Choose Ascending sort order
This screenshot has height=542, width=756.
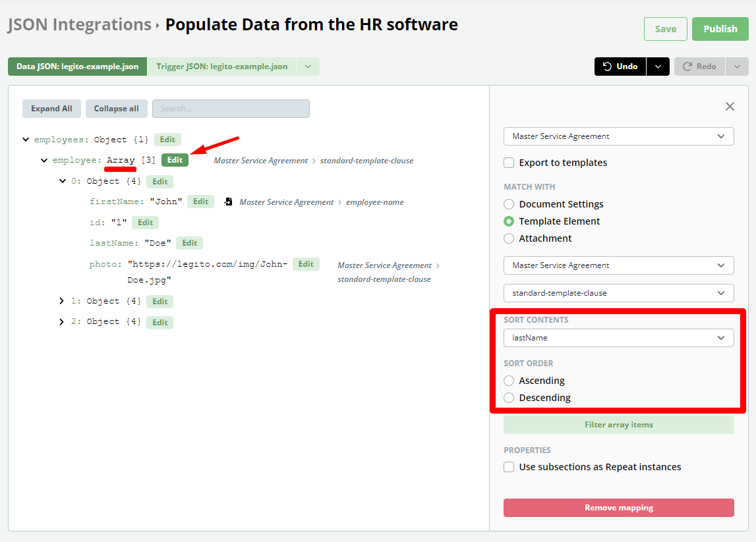509,381
